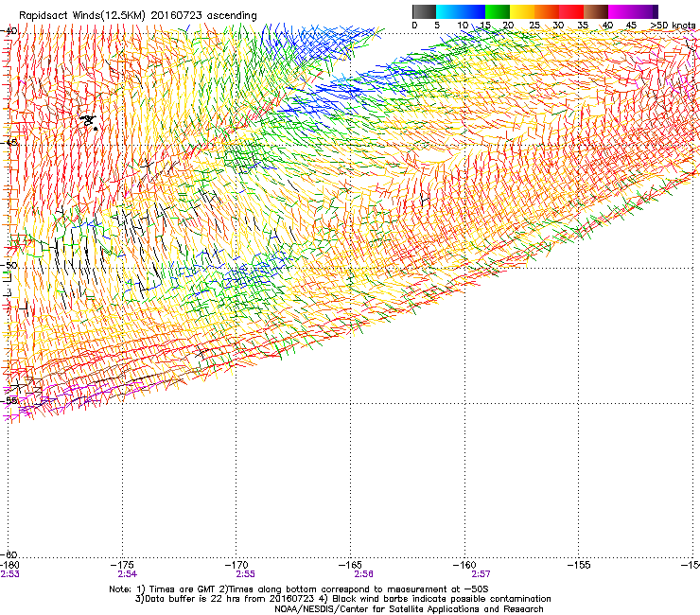Click the yellow 20-25 knots color swatch

click(522, 11)
